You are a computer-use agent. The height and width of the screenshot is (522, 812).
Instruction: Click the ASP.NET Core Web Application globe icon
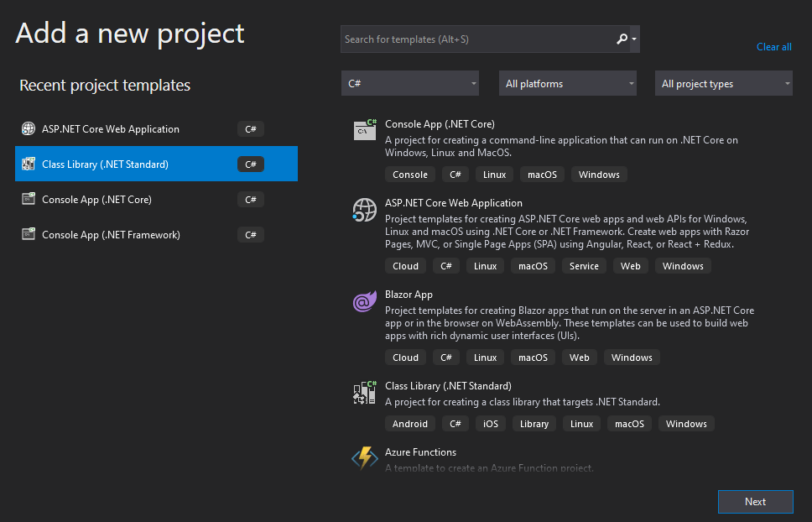pyautogui.click(x=364, y=210)
